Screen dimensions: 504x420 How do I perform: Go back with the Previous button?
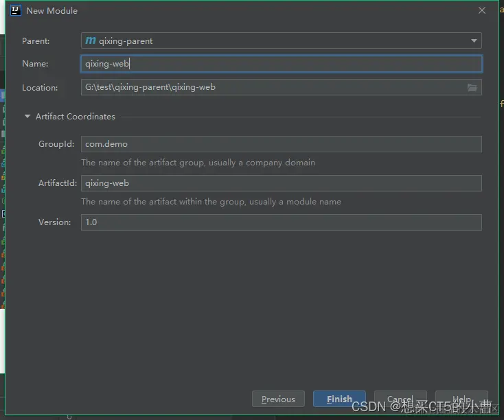point(278,399)
